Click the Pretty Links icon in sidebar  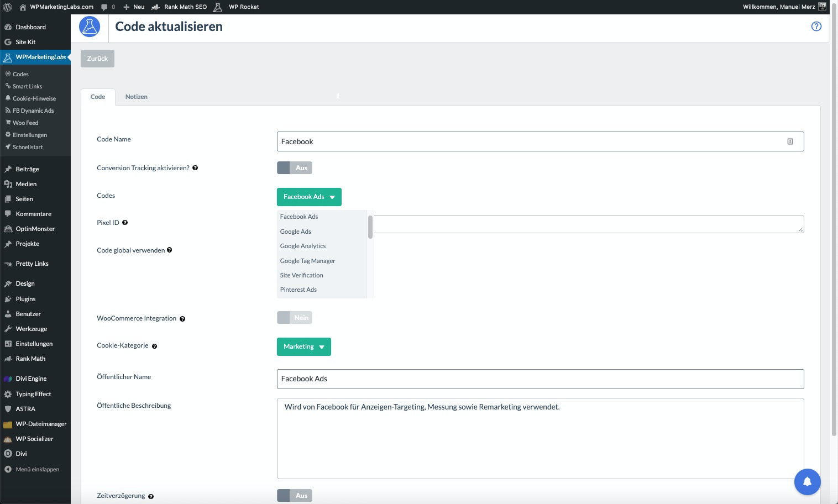(x=8, y=264)
